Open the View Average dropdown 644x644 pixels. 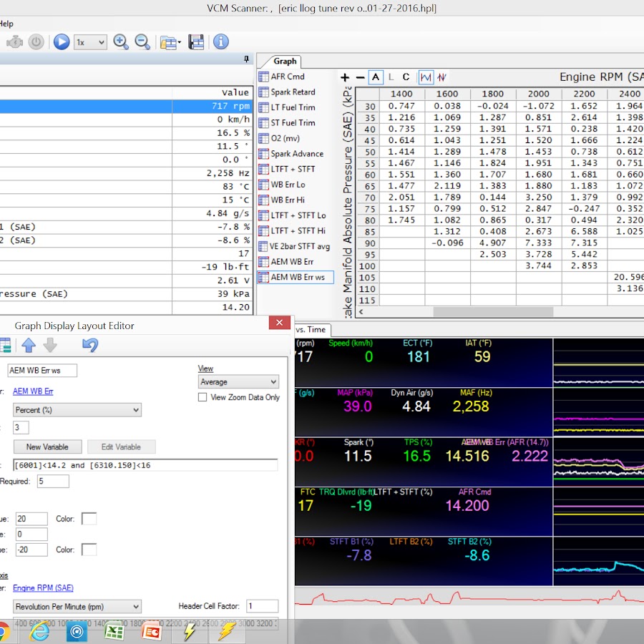point(238,382)
